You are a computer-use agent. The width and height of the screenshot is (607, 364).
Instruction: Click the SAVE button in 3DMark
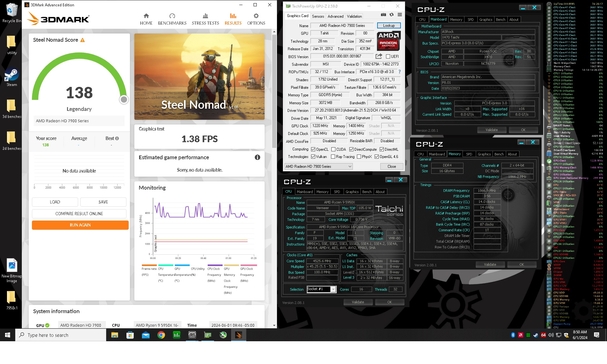tap(103, 202)
